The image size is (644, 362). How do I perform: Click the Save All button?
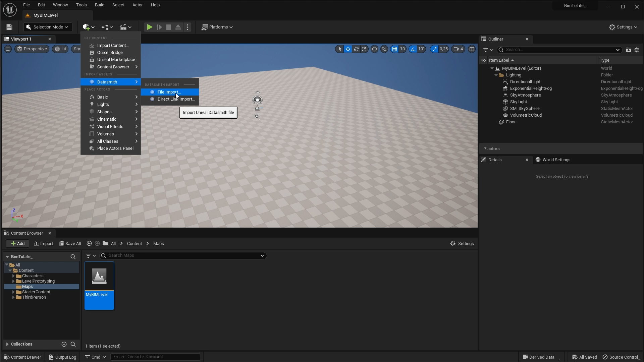70,244
